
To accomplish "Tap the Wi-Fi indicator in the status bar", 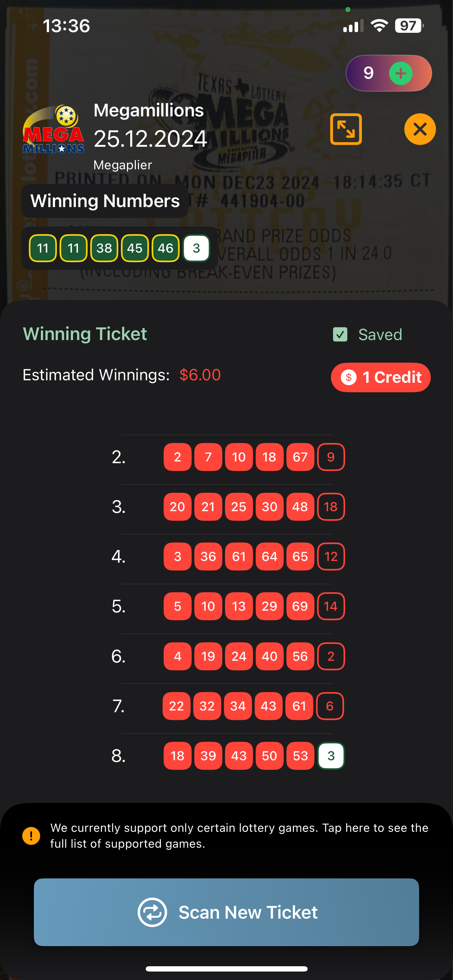I will [x=379, y=25].
